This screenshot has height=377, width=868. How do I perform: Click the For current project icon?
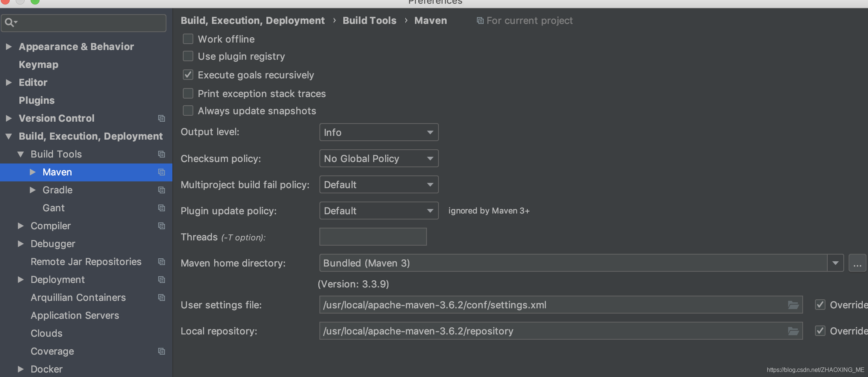(x=480, y=21)
